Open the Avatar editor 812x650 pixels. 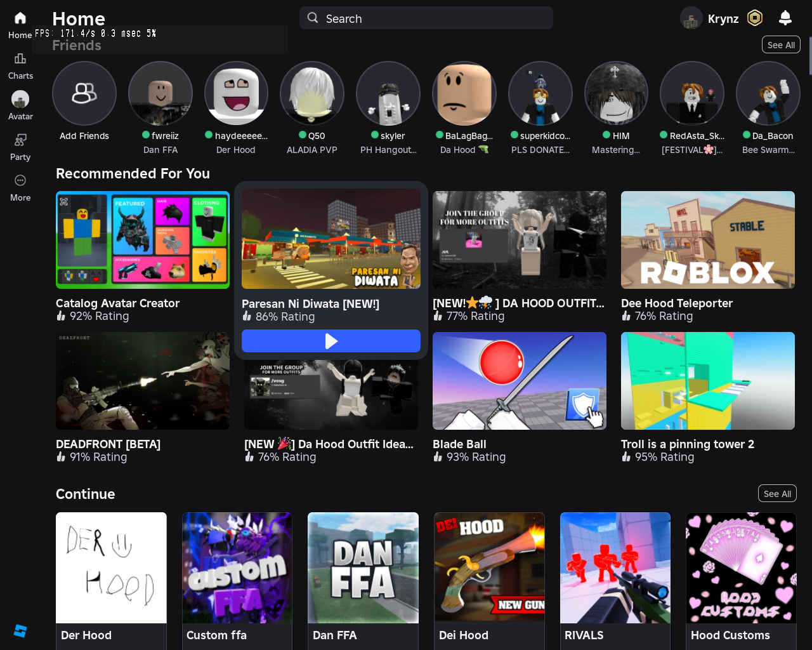pos(20,106)
